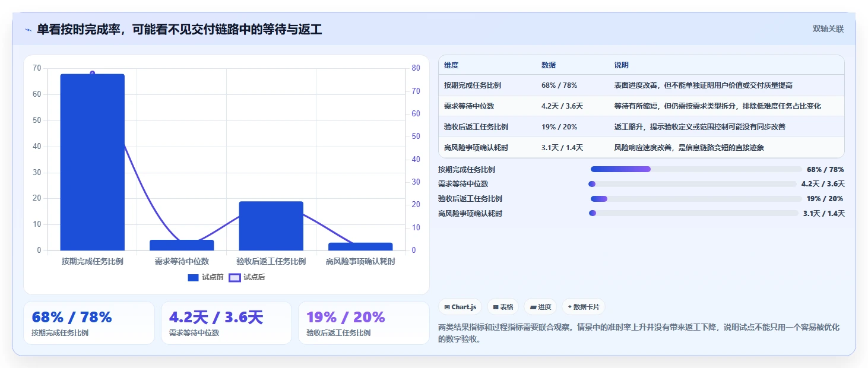Screen dimensions: 868x368
Task: Click explanation starting 等待有所缩短
Action: click(718, 106)
